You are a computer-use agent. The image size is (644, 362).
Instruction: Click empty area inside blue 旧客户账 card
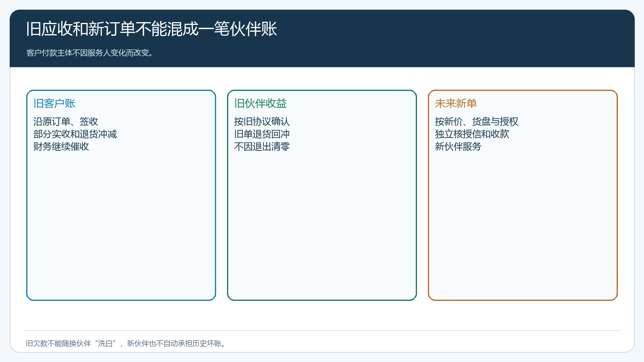[x=121, y=225]
